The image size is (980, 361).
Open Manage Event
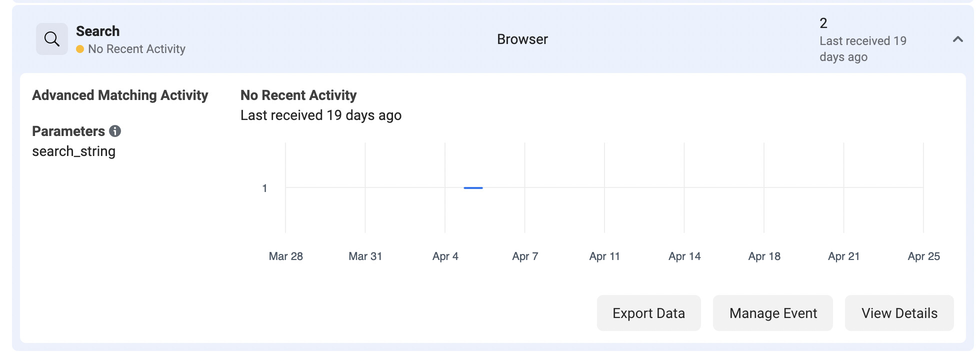click(772, 313)
